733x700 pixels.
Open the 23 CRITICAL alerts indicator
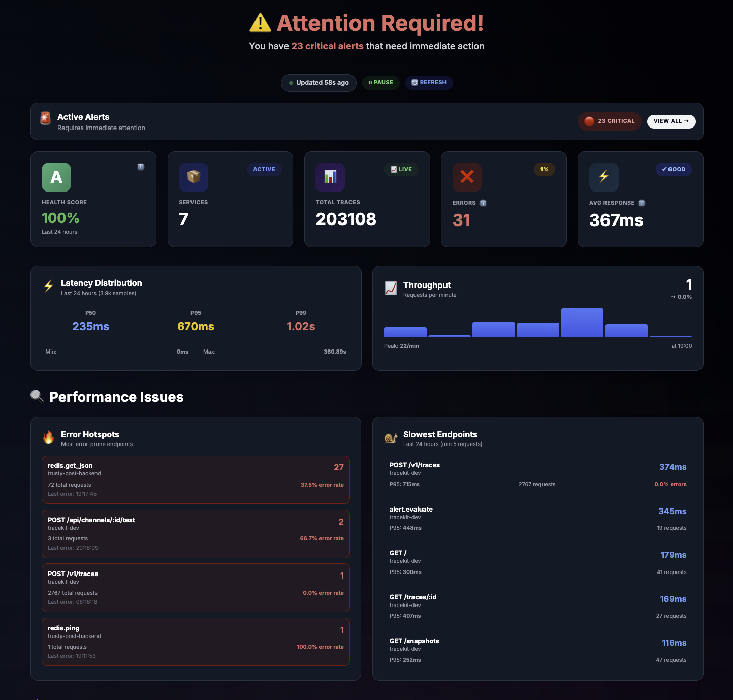(609, 121)
